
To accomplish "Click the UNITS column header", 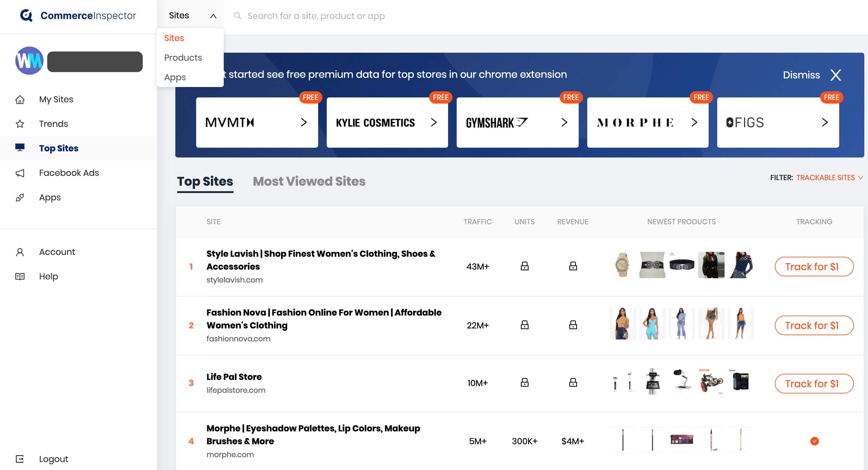I will click(524, 222).
